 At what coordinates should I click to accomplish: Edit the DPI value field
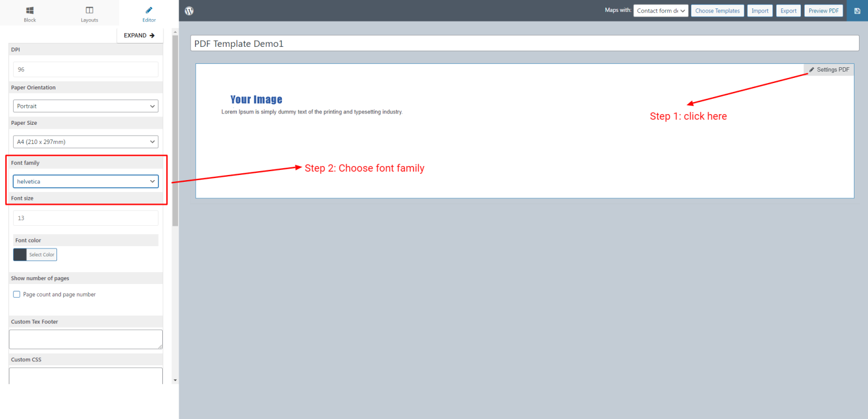(x=85, y=69)
